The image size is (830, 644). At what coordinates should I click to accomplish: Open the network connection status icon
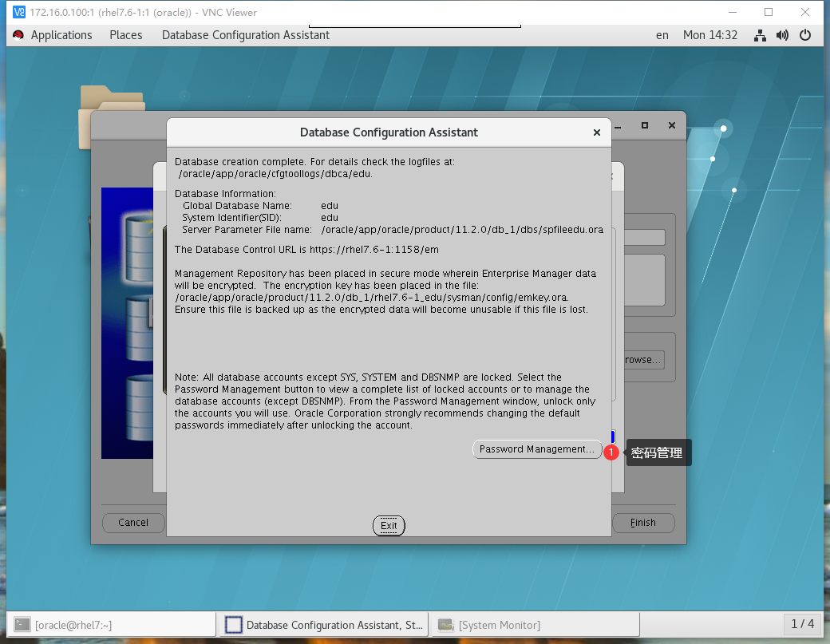pyautogui.click(x=760, y=35)
